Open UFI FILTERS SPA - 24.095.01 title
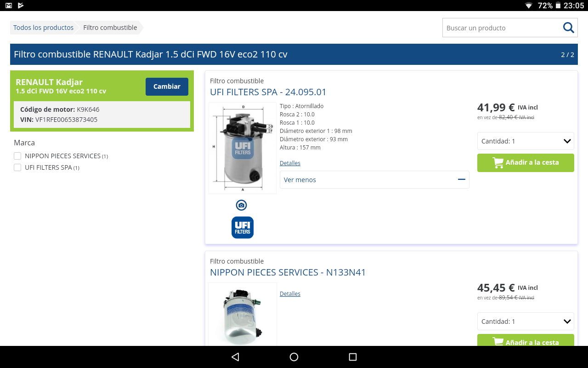Image resolution: width=588 pixels, height=368 pixels. pyautogui.click(x=268, y=92)
